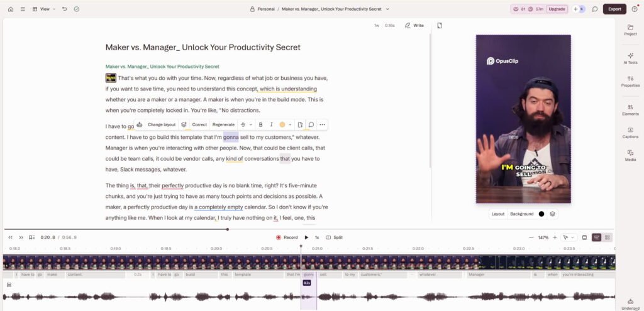644x311 pixels.
Task: Expand the strikethrough options arrow
Action: coord(250,124)
